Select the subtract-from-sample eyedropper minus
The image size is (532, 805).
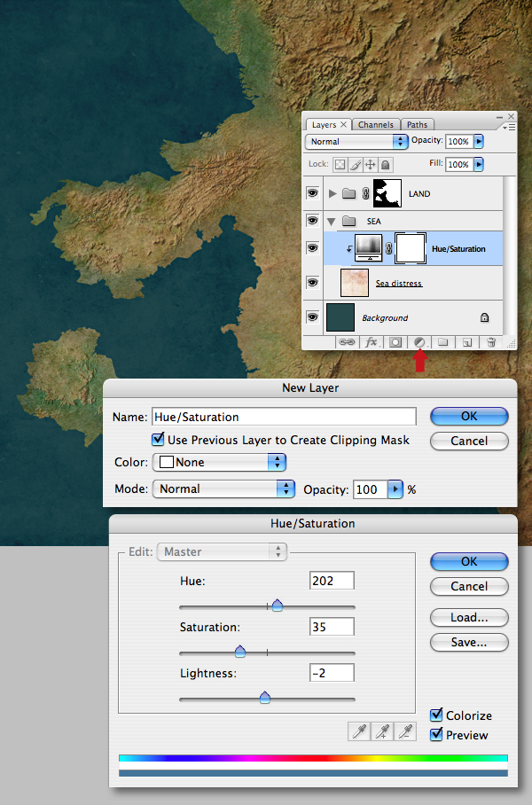click(x=404, y=731)
